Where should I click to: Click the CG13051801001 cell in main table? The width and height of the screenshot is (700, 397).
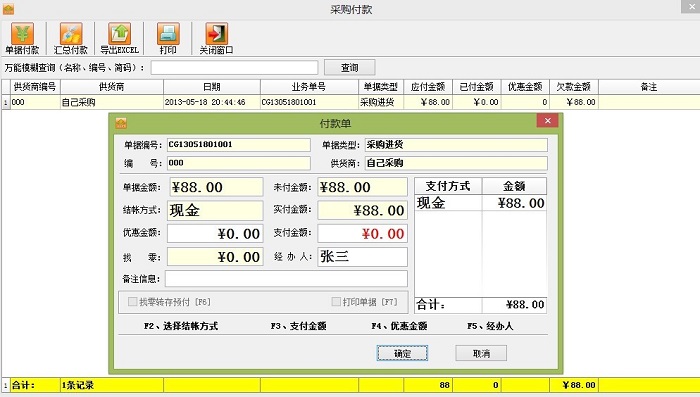[309, 102]
